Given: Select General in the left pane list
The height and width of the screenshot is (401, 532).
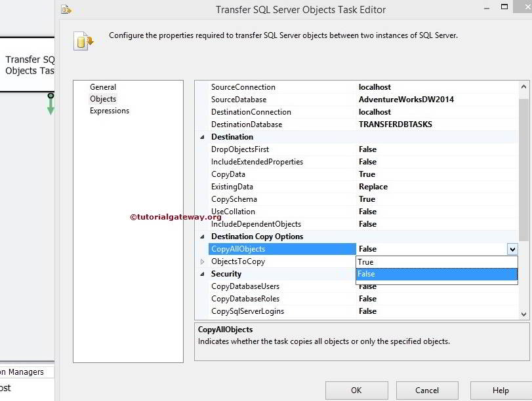Looking at the screenshot, I should click(103, 86).
